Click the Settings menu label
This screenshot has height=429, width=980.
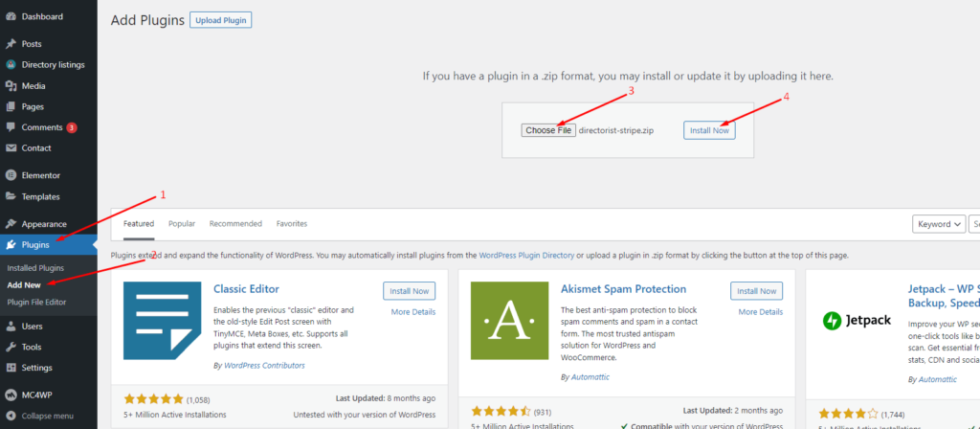click(37, 368)
